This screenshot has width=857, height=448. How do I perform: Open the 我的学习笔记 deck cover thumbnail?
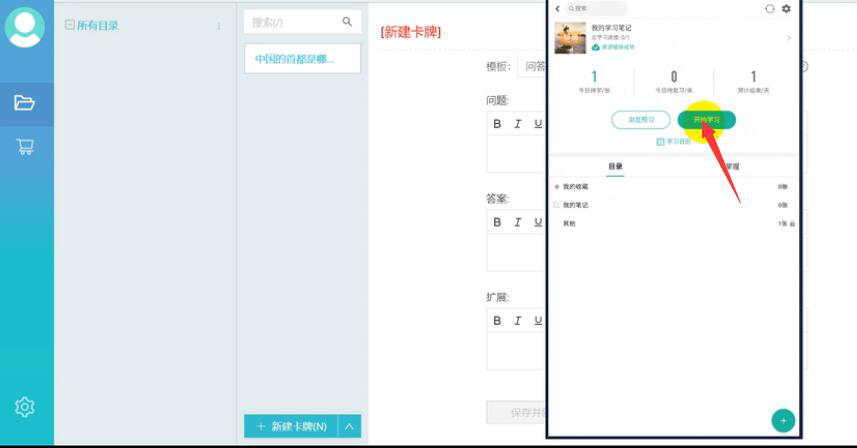(570, 38)
